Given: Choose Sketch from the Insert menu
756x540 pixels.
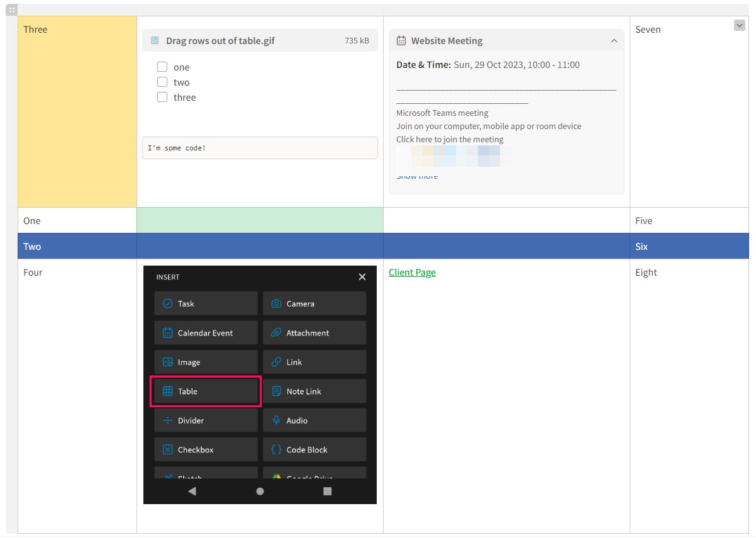Looking at the screenshot, I should pyautogui.click(x=206, y=475).
